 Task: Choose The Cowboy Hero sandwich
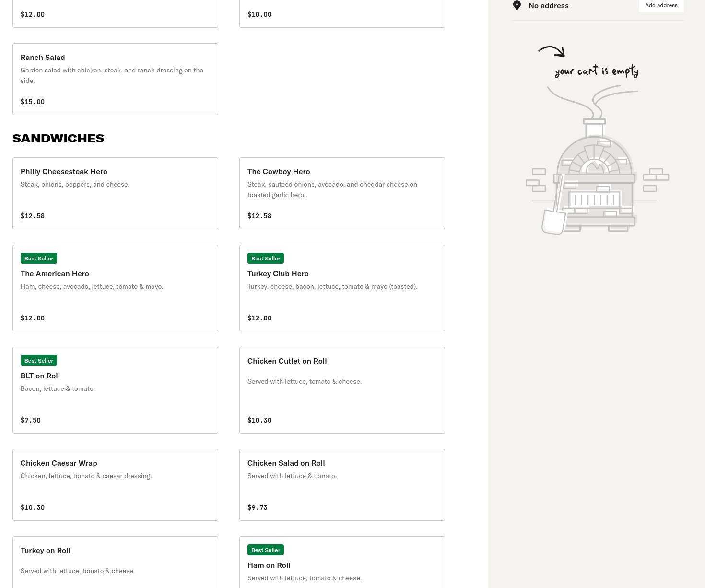[342, 193]
